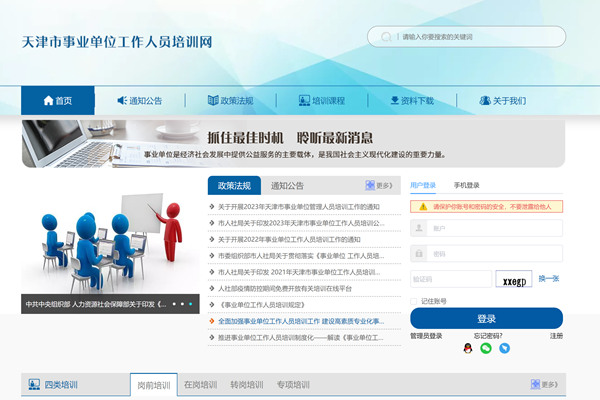Open 资料下载 in the navigation bar
Screen dimensions: 600x400
(412, 101)
